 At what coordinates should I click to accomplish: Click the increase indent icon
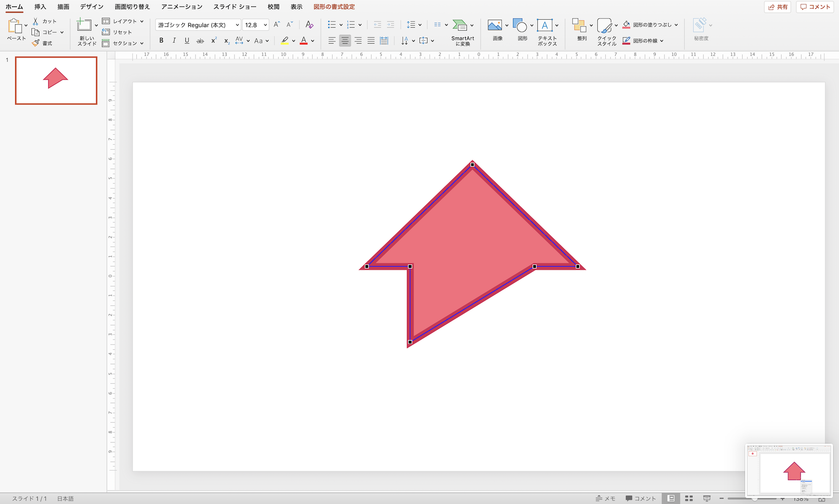tap(391, 25)
